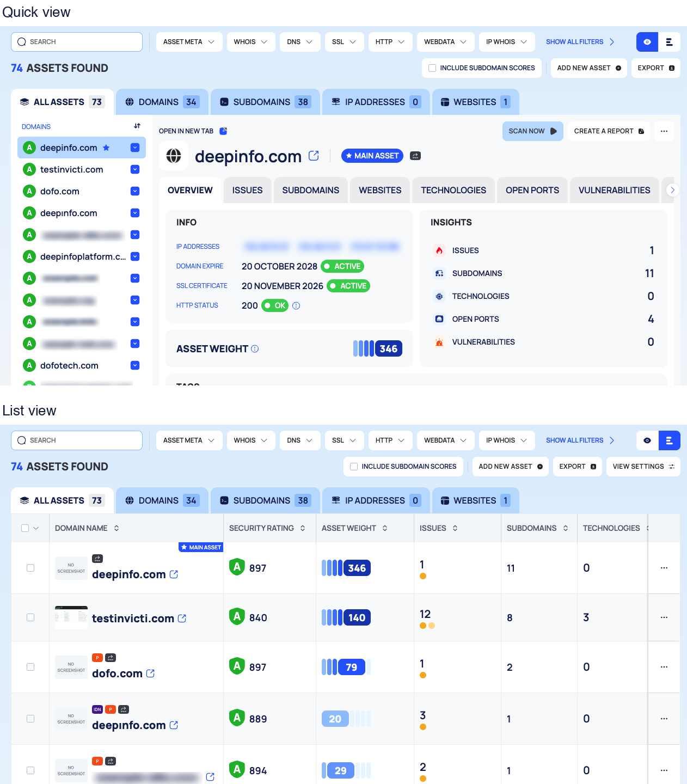Click open in new tab icon in quick view
Screen dimensions: 687x784
click(223, 131)
